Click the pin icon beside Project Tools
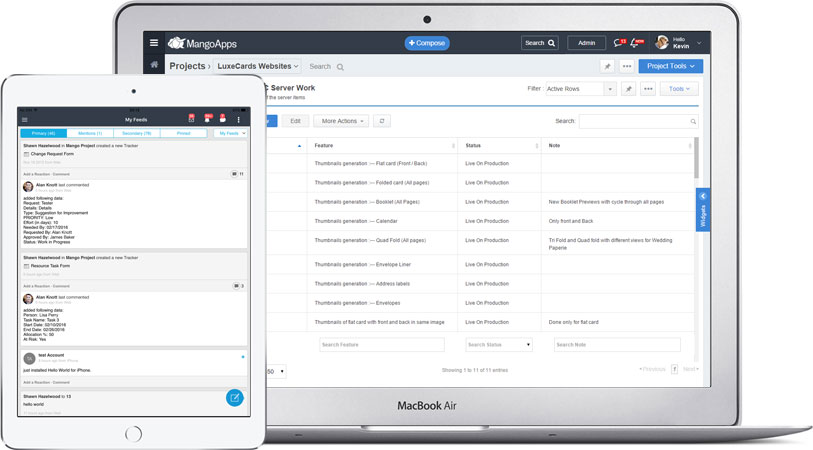This screenshot has width=813, height=450. click(607, 66)
